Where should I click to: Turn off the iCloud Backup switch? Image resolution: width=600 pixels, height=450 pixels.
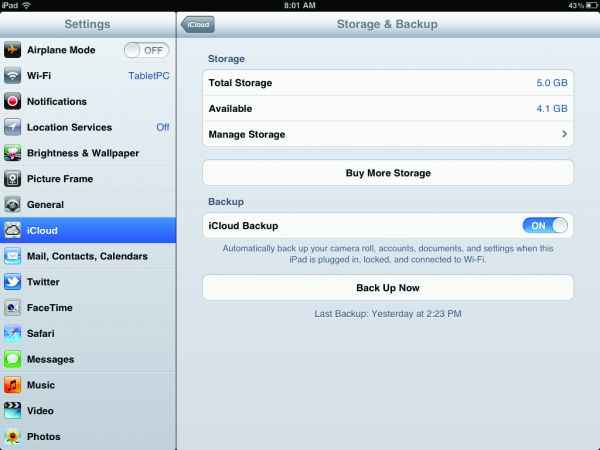pos(545,226)
